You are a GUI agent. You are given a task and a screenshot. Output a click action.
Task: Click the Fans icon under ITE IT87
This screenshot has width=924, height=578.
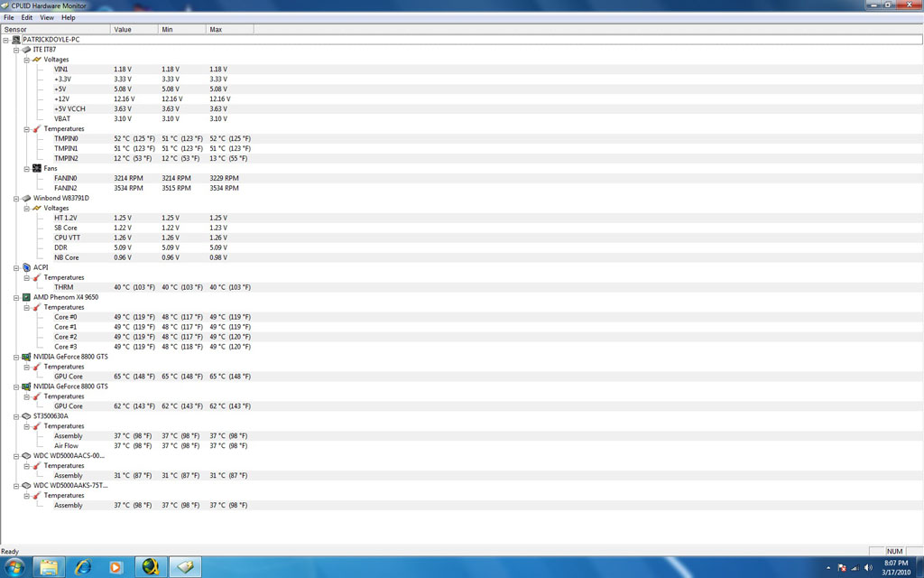(37, 168)
